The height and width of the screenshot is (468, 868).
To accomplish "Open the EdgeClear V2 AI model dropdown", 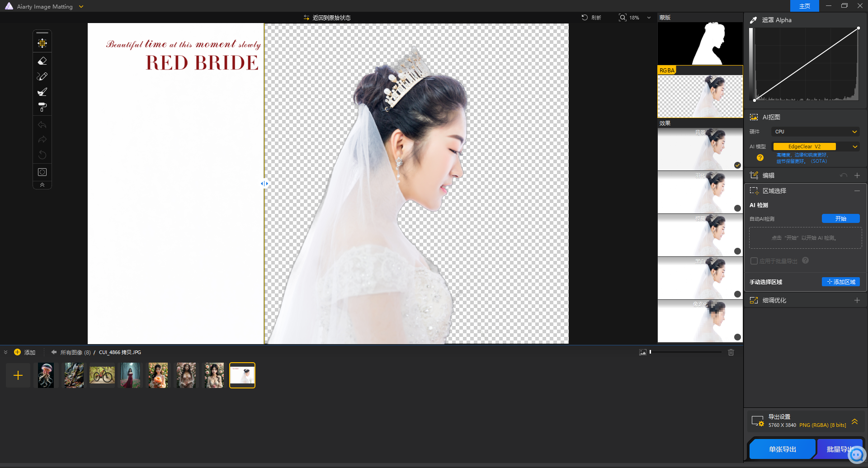I will click(x=816, y=147).
